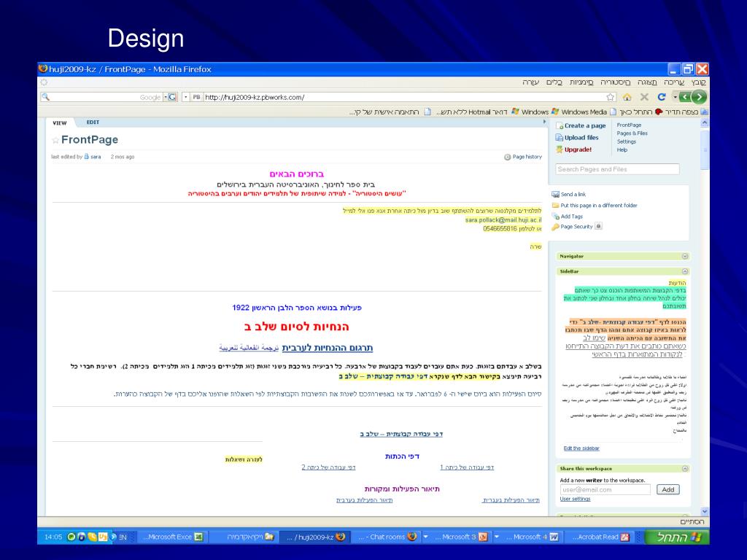Image resolution: width=747 pixels, height=560 pixels.
Task: Click the Upgrade! icon
Action: point(560,149)
